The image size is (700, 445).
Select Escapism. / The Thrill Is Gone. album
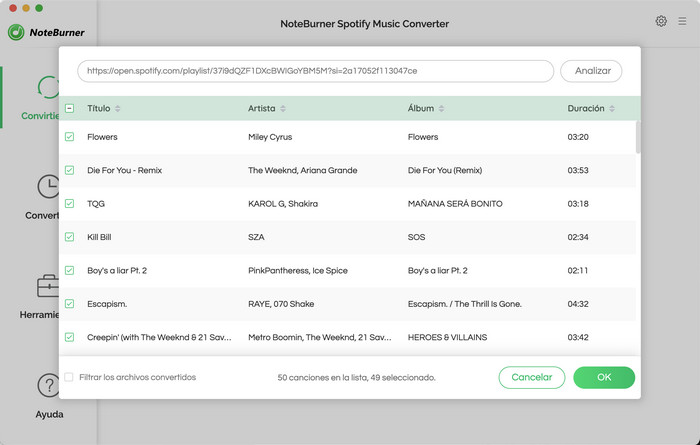pos(465,304)
